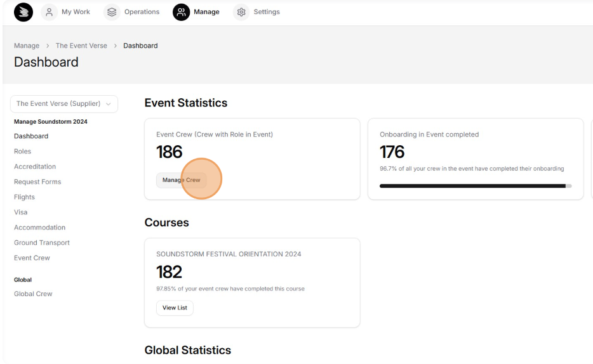593x364 pixels.
Task: Click the My Work person icon
Action: click(x=50, y=12)
